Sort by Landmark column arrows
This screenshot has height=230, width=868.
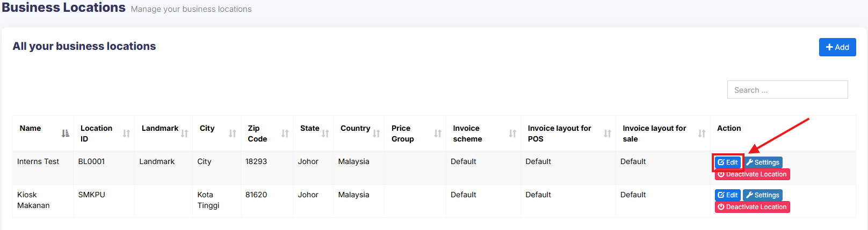click(x=184, y=133)
